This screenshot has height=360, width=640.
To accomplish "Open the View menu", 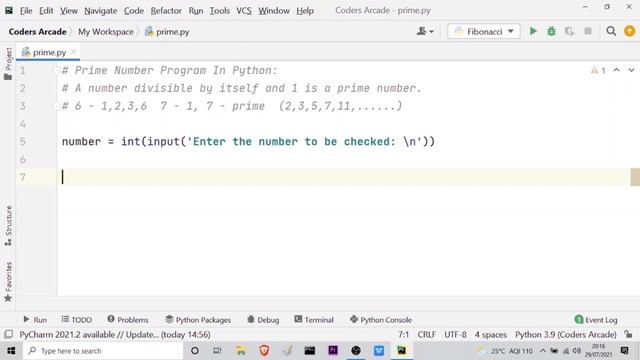I will click(69, 11).
